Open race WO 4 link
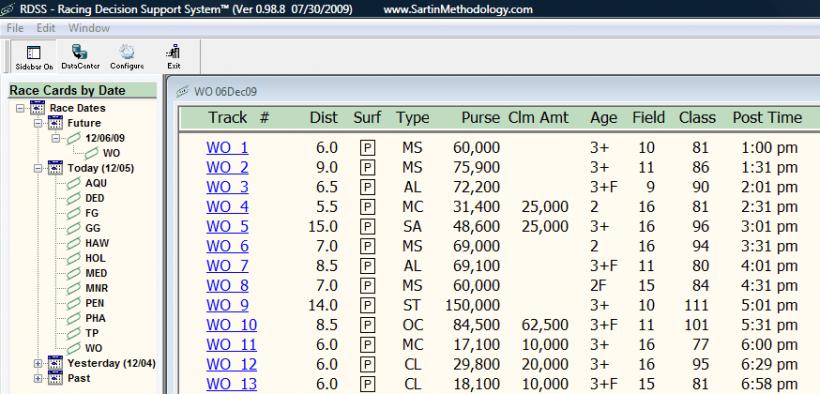 (x=227, y=207)
